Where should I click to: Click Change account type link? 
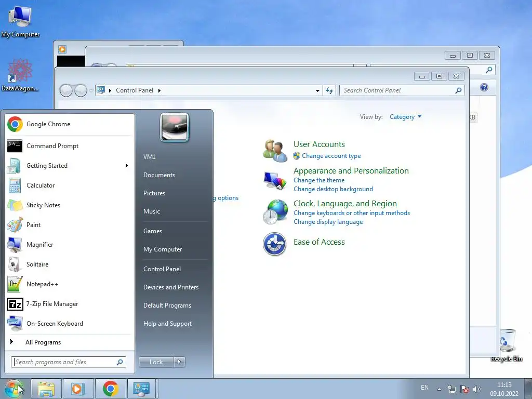point(331,156)
